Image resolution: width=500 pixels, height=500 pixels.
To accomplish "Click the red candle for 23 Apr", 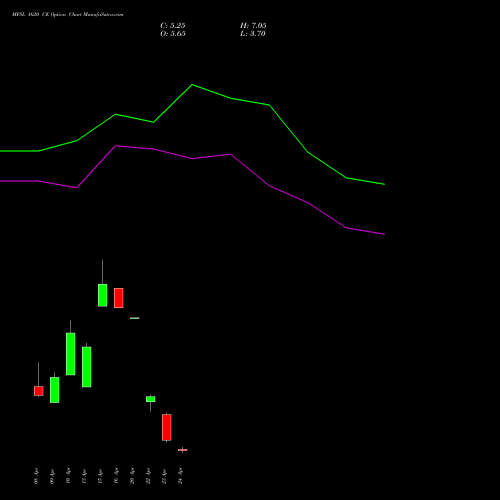I will click(167, 427).
